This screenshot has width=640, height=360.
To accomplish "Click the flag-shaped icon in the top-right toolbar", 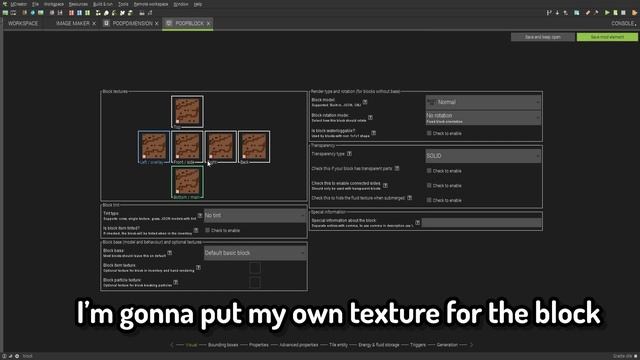I will click(549, 13).
